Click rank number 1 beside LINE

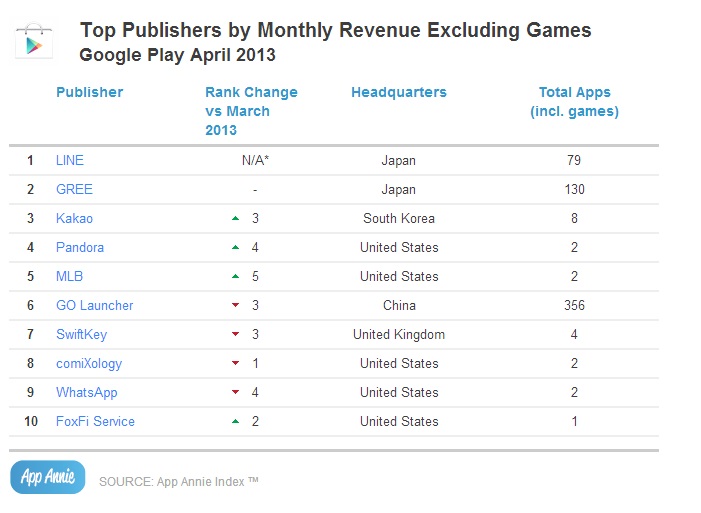click(x=30, y=160)
